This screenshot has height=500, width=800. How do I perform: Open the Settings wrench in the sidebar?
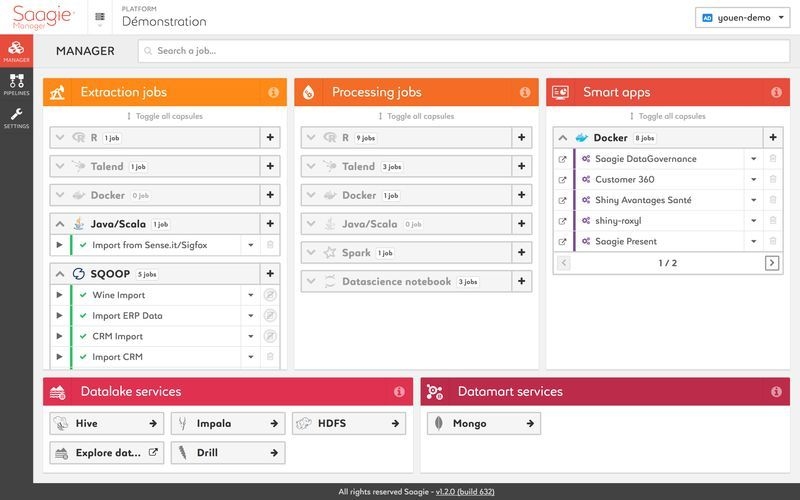point(16,117)
